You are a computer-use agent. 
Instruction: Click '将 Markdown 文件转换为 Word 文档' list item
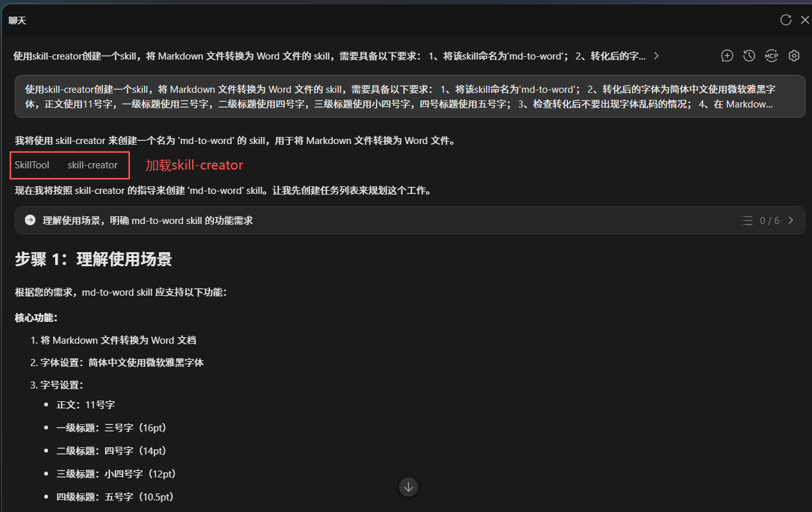click(118, 340)
